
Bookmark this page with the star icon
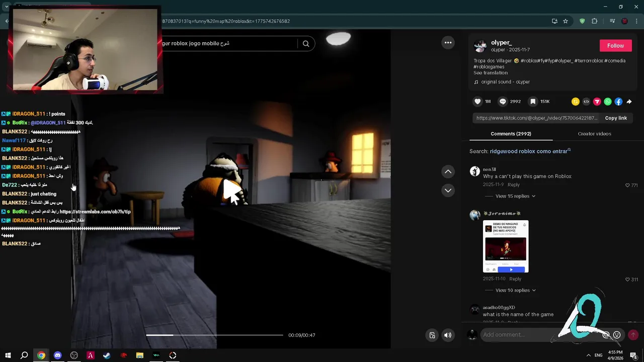click(x=566, y=21)
